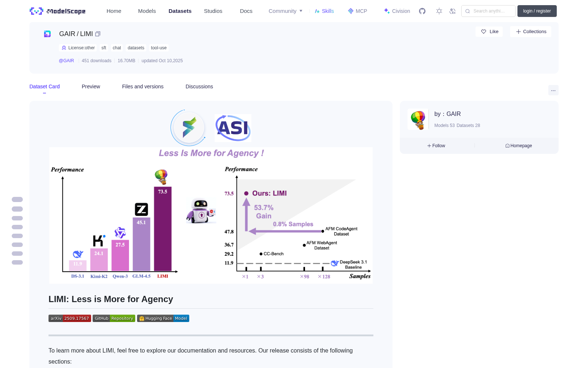Open the GitHub icon in header
This screenshot has height=368, width=588.
click(x=422, y=11)
